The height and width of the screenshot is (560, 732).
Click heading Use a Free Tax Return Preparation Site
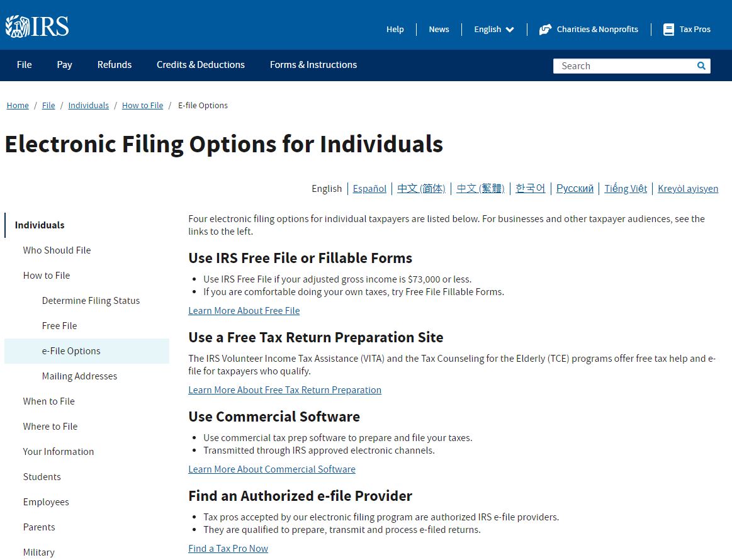315,337
